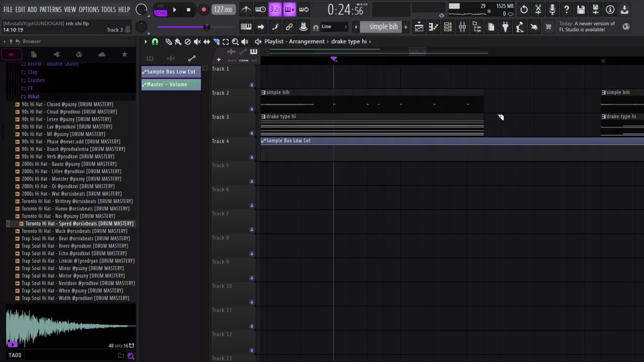Toggle wait for input before recording
Screen dimensions: 644x362
tap(261, 10)
